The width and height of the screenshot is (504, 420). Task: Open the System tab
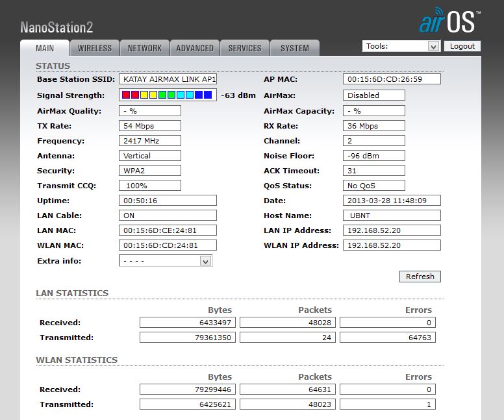pos(295,48)
